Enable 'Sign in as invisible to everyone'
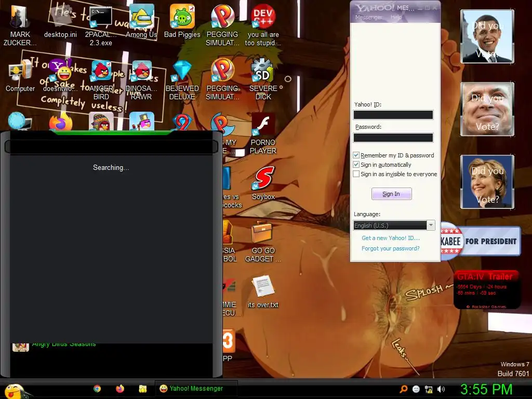The width and height of the screenshot is (532, 399). click(356, 174)
